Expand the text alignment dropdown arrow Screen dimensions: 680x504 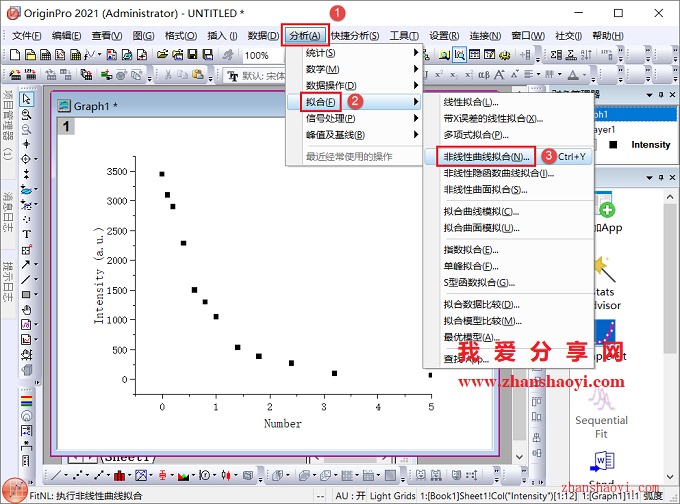tap(538, 75)
